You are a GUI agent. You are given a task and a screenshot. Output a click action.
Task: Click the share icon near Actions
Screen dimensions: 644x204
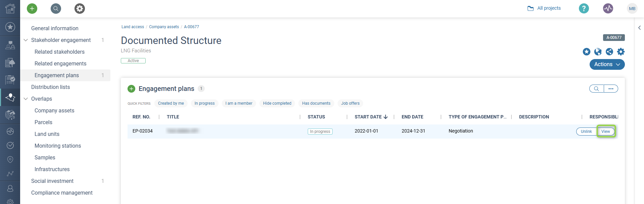click(609, 52)
